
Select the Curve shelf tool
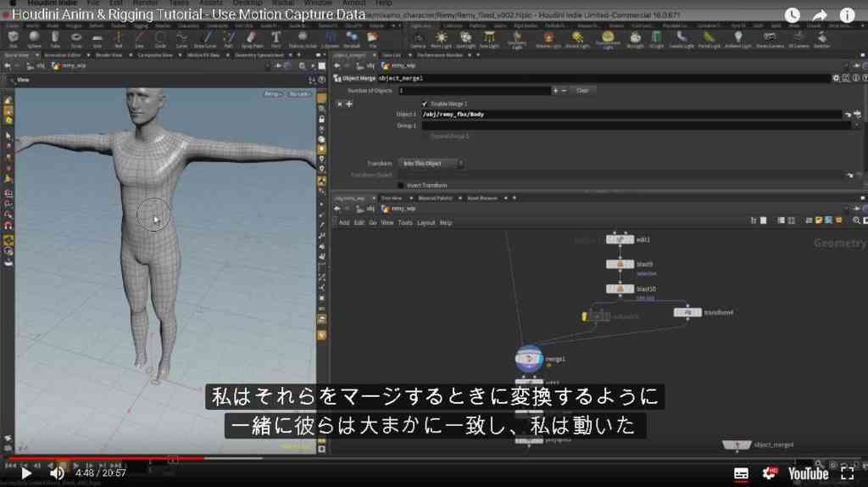[x=181, y=39]
